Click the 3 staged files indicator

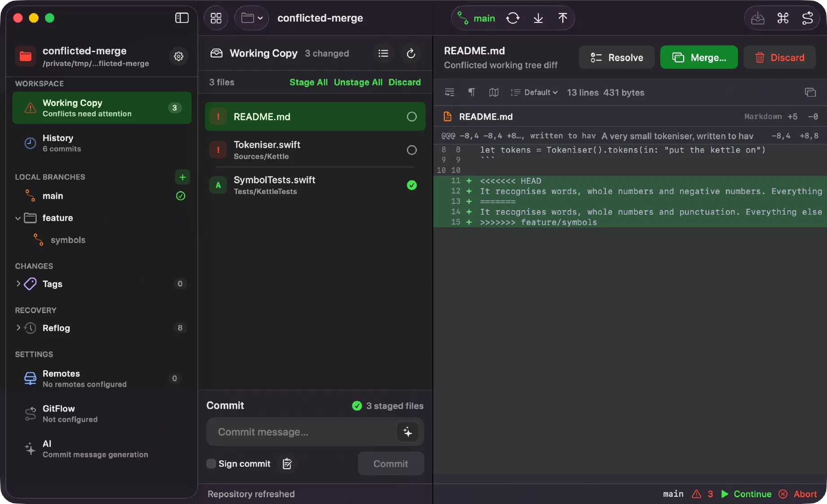[388, 406]
